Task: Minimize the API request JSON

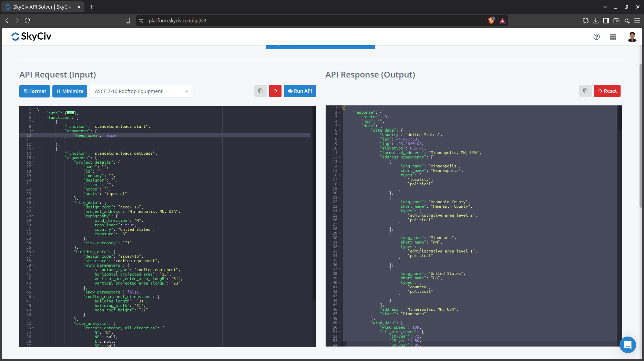Action: pos(70,91)
